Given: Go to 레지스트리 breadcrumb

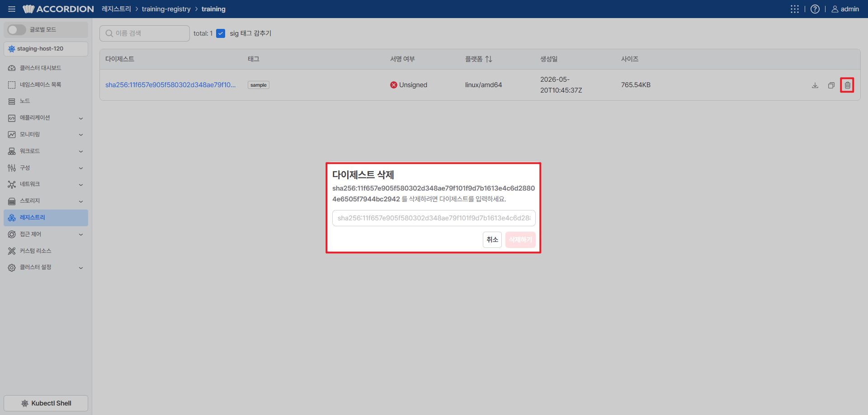Looking at the screenshot, I should [116, 9].
